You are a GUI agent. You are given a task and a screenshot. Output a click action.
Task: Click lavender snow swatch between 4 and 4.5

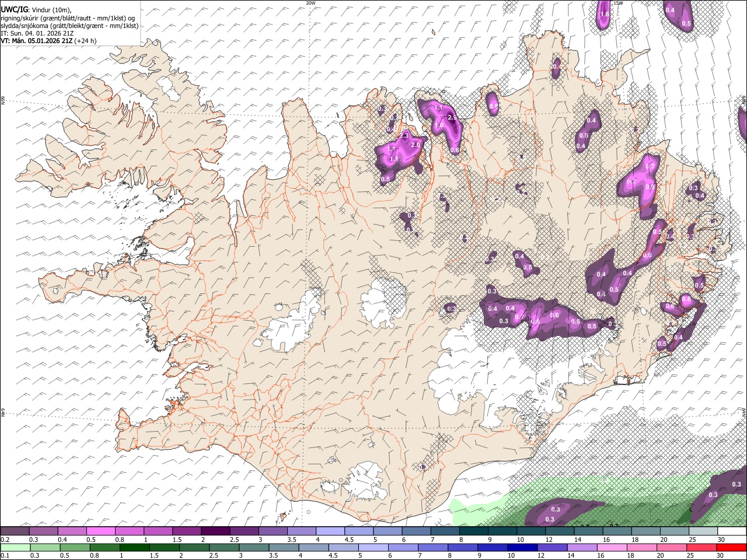click(330, 531)
